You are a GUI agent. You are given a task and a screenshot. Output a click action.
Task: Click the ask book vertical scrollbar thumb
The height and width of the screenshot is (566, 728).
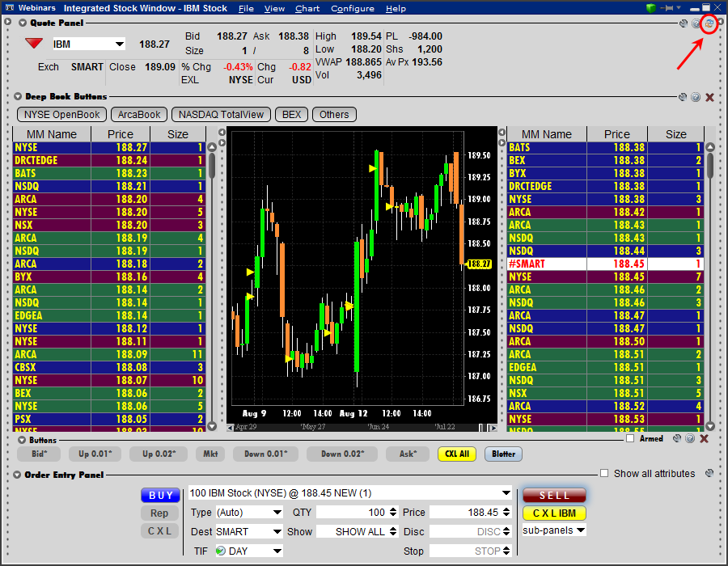[710, 166]
